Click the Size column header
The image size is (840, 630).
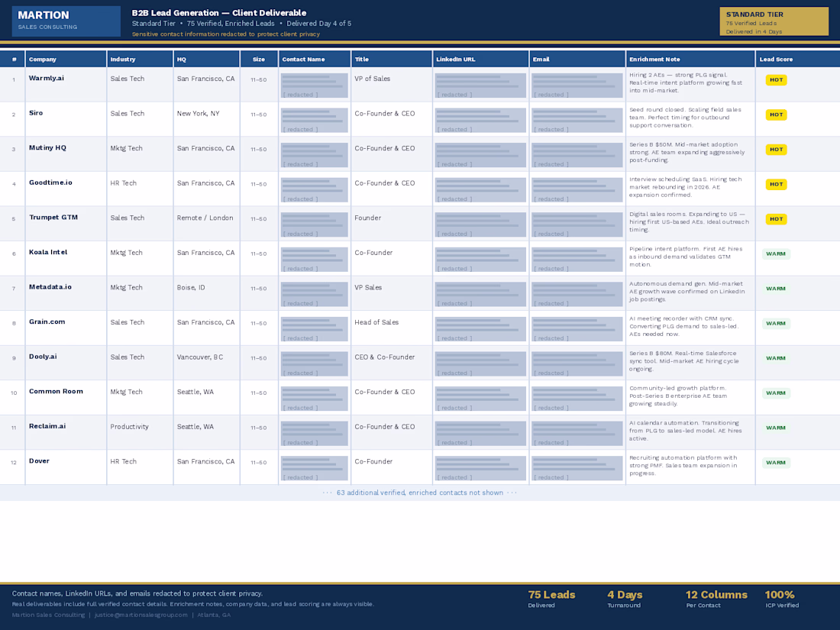point(259,59)
